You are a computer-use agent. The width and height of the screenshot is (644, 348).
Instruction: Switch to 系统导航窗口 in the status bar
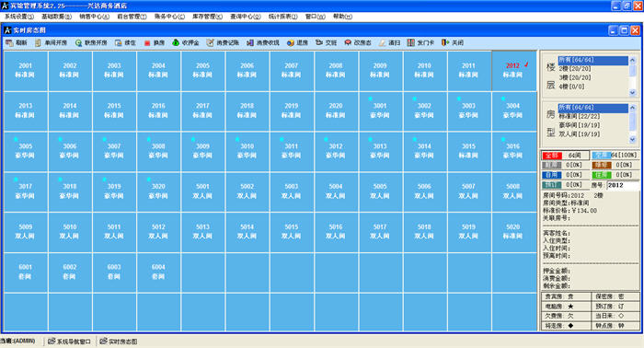coord(70,342)
